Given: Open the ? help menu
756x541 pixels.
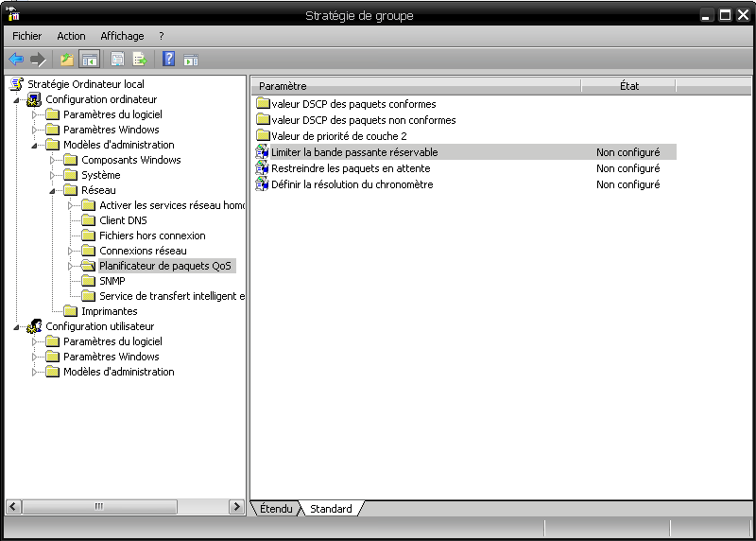Looking at the screenshot, I should pyautogui.click(x=161, y=36).
